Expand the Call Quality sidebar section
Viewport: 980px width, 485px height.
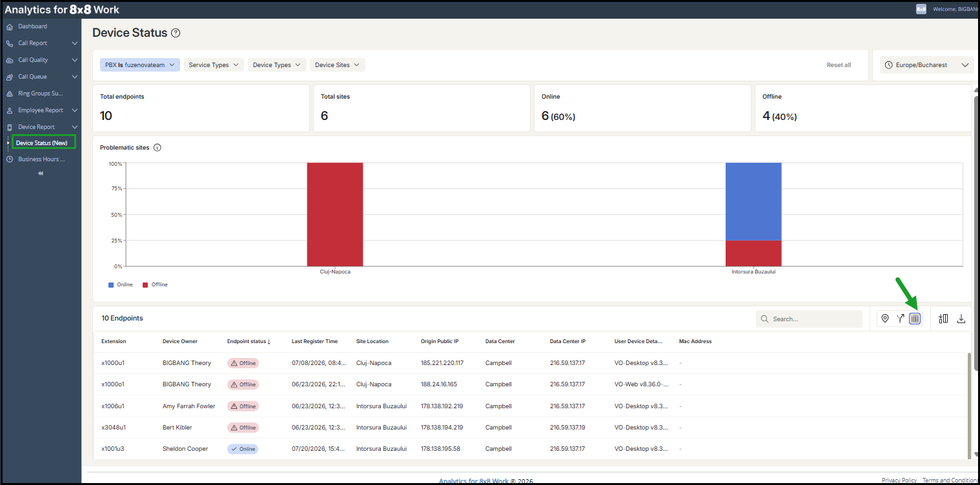click(41, 60)
